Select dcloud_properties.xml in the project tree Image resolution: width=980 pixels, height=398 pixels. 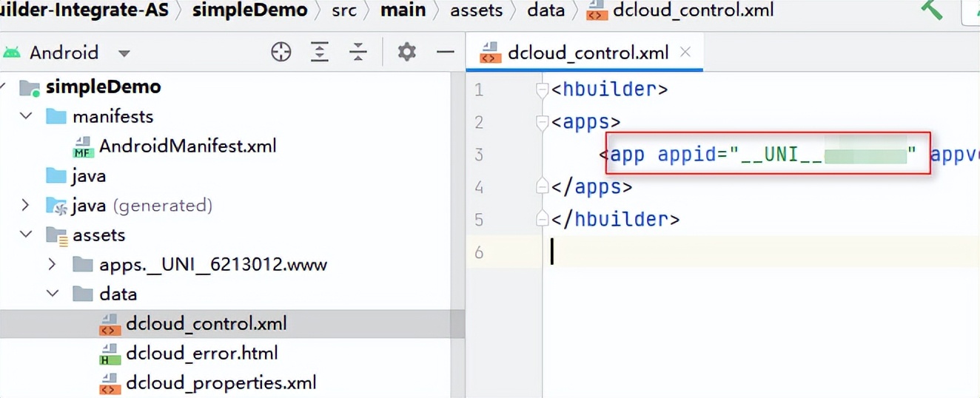tap(221, 382)
